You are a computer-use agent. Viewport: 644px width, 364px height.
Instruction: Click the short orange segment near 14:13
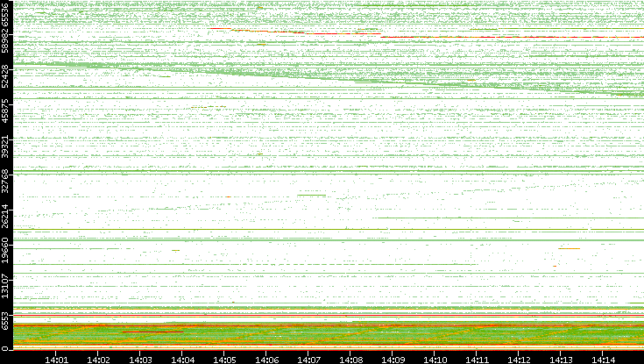(x=569, y=248)
